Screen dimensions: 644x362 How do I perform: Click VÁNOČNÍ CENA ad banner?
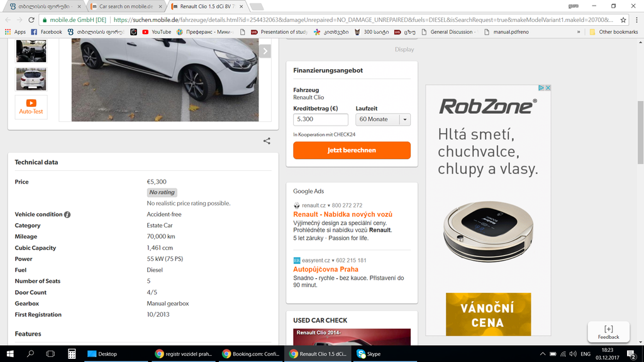pos(488,314)
